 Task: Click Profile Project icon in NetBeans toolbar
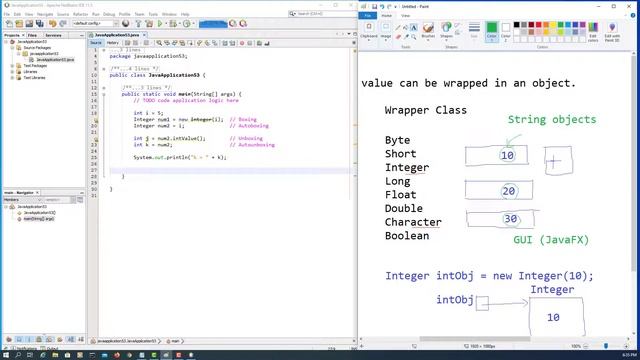tap(187, 24)
